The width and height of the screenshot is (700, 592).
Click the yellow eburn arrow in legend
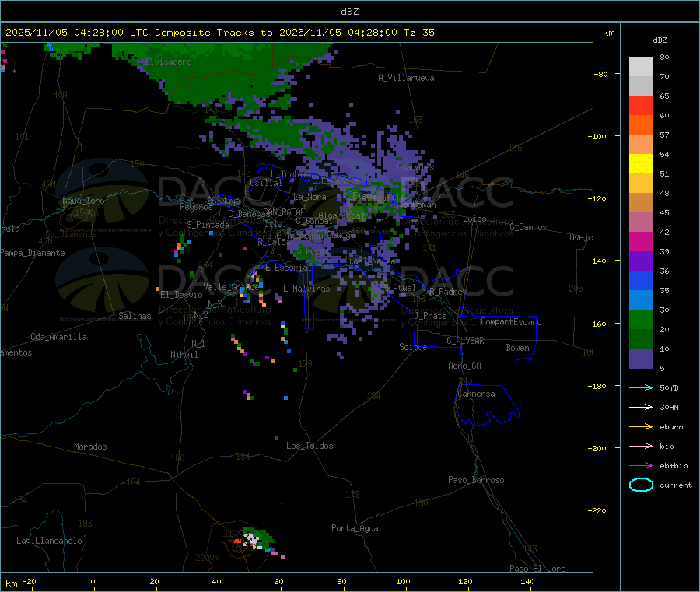click(641, 426)
